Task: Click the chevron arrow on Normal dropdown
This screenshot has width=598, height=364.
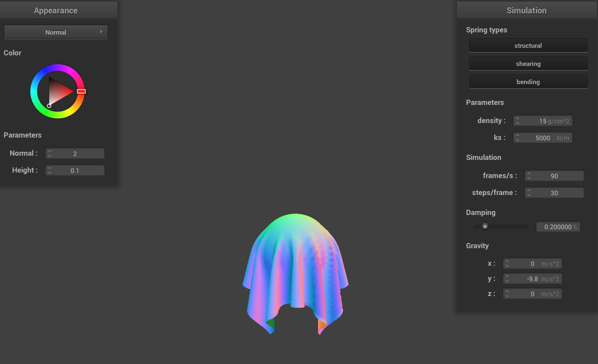Action: point(101,31)
